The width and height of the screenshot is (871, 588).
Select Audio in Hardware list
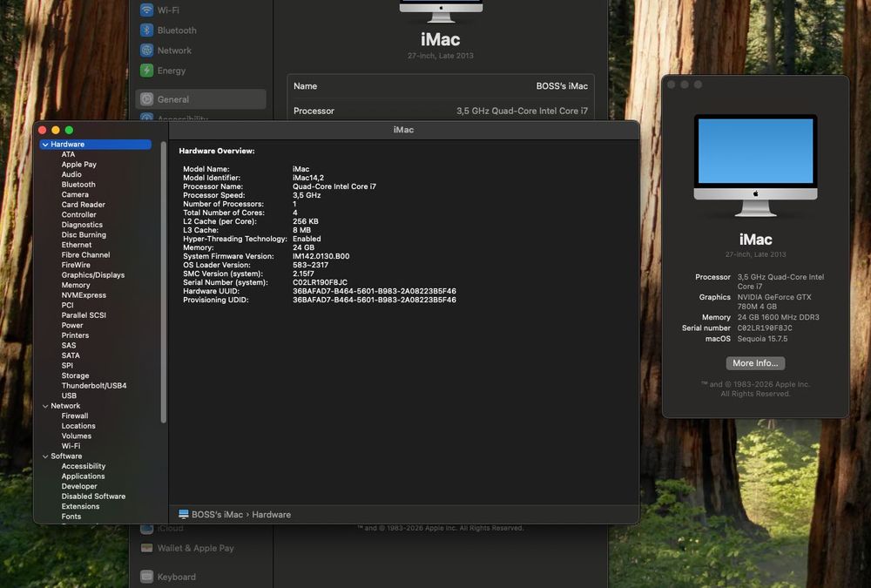pos(71,174)
